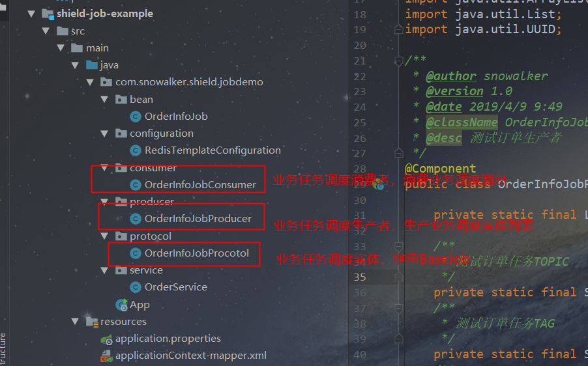588x366 pixels.
Task: Click the resources folder icon
Action: [92, 322]
